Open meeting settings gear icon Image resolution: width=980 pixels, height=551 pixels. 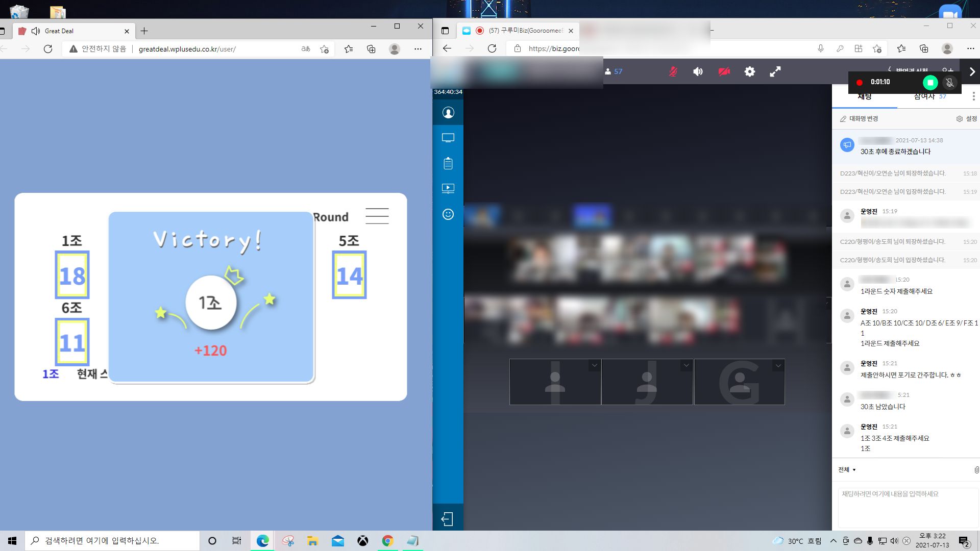point(749,72)
